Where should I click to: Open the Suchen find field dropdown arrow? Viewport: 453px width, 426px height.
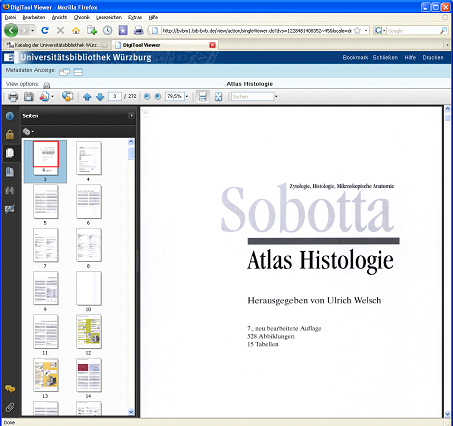tap(276, 97)
